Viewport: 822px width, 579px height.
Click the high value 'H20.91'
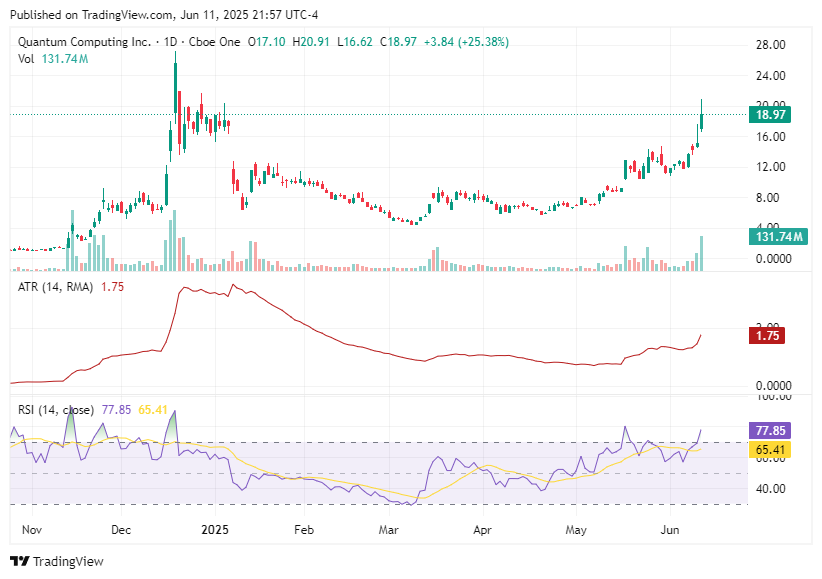pyautogui.click(x=311, y=42)
